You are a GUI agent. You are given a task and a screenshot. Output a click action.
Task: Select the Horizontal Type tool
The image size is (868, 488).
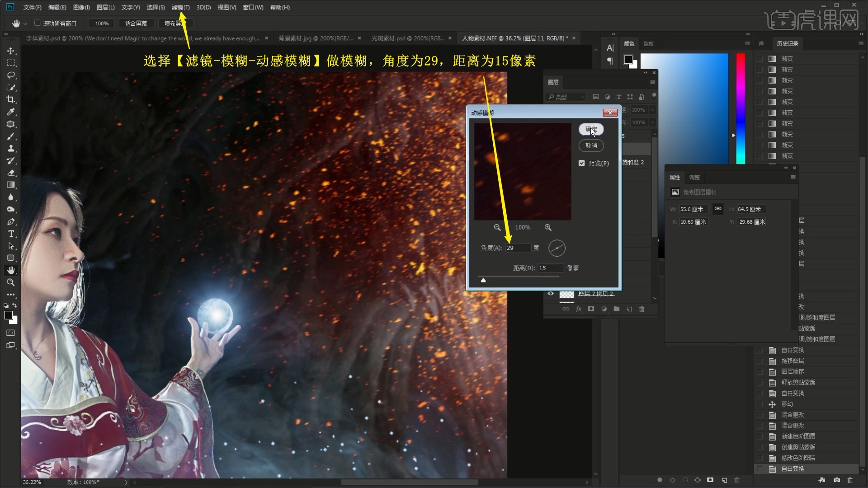pyautogui.click(x=11, y=234)
